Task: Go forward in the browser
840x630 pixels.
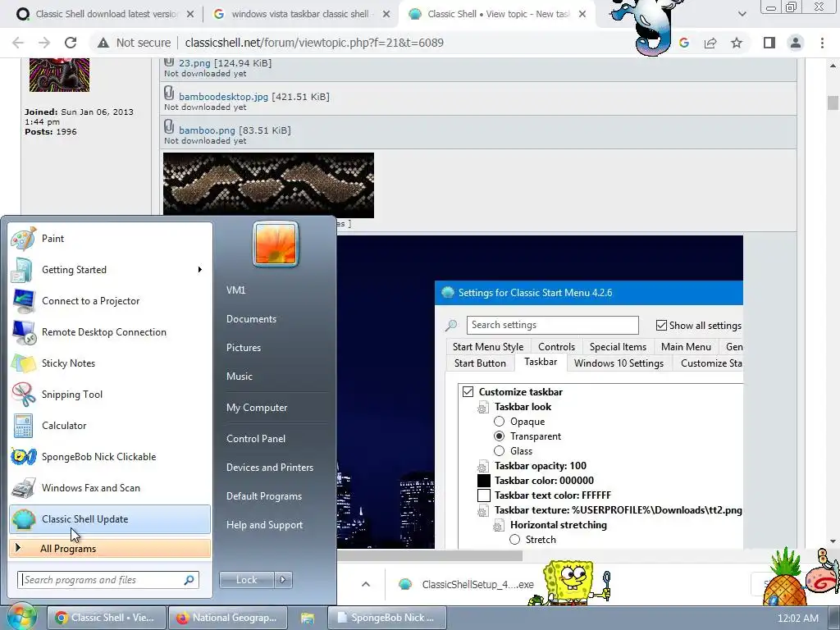Action: [x=44, y=43]
